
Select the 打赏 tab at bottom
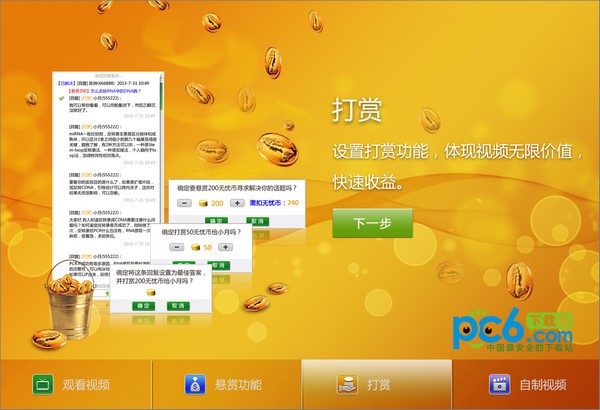[x=375, y=384]
